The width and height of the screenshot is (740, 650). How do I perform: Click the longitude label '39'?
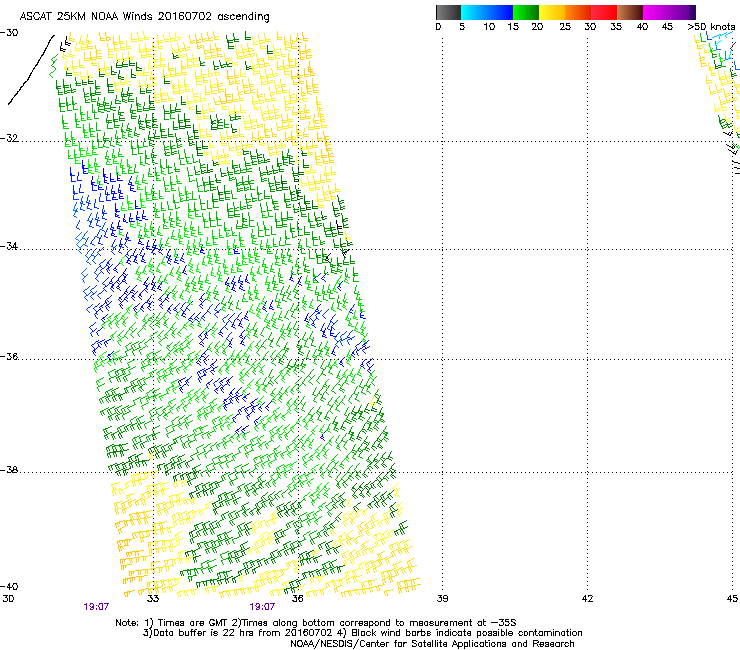point(442,599)
